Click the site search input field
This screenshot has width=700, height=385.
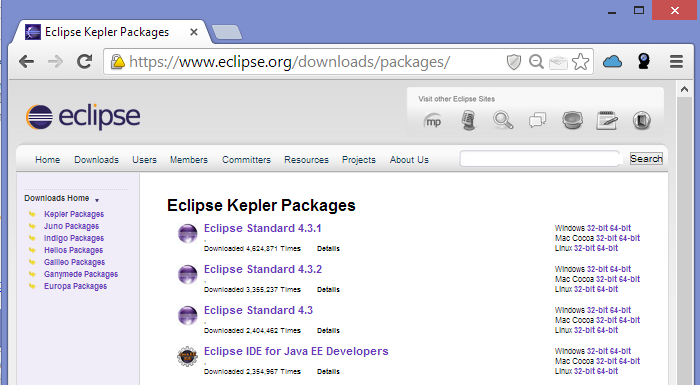540,159
